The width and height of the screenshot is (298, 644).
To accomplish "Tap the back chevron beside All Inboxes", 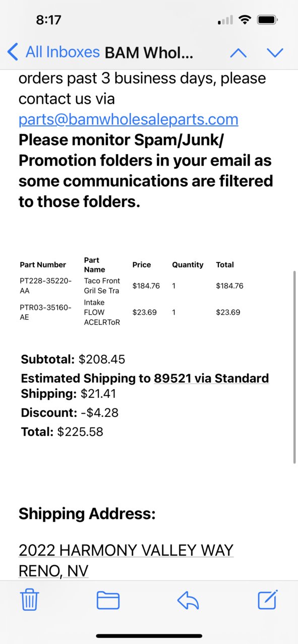I will [13, 52].
